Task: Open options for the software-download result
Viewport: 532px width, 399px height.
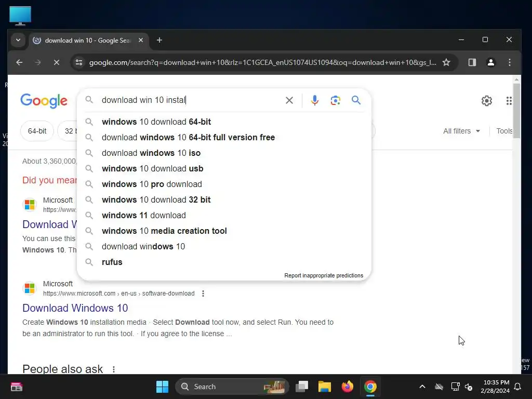Action: (203, 294)
